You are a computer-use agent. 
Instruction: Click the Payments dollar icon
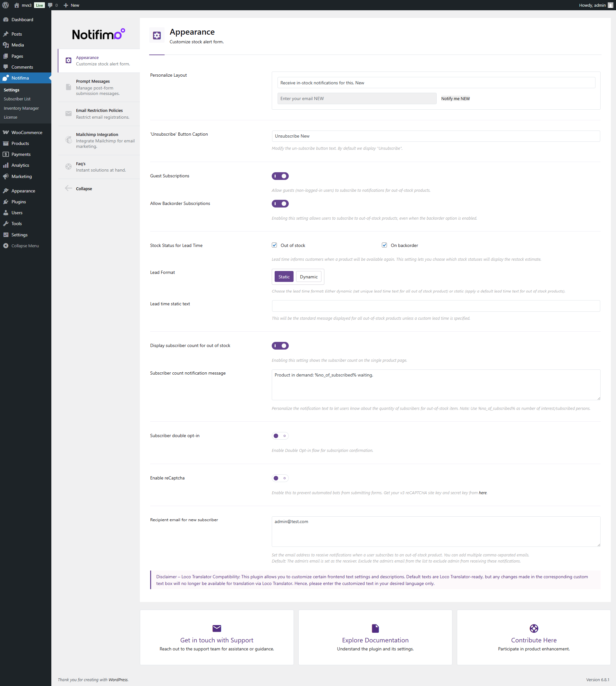6,154
